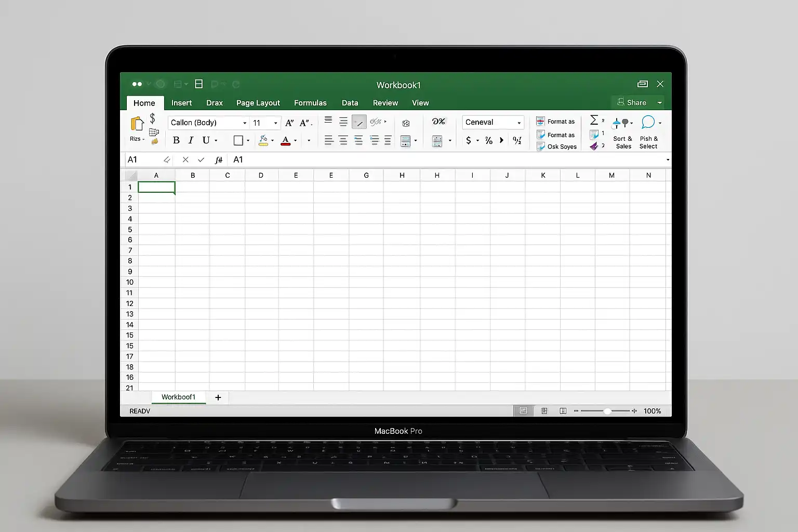798x532 pixels.
Task: Expand the Borders options arrow
Action: pyautogui.click(x=248, y=141)
